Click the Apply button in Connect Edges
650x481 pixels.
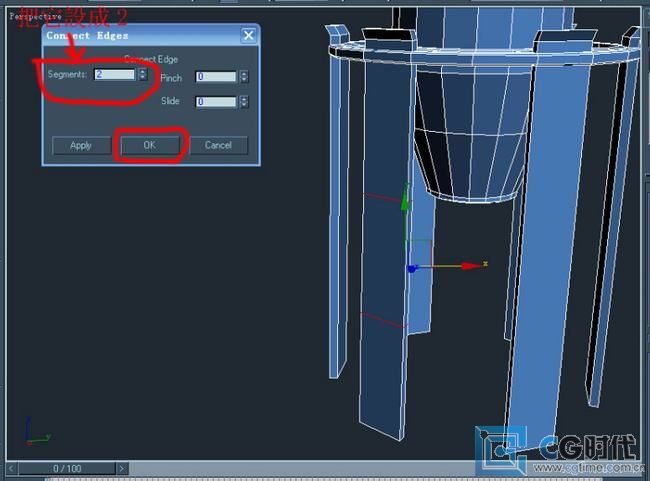[x=81, y=146]
